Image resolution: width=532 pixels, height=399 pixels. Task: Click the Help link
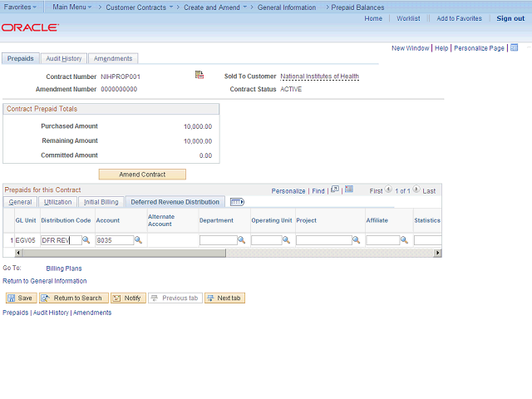point(441,48)
